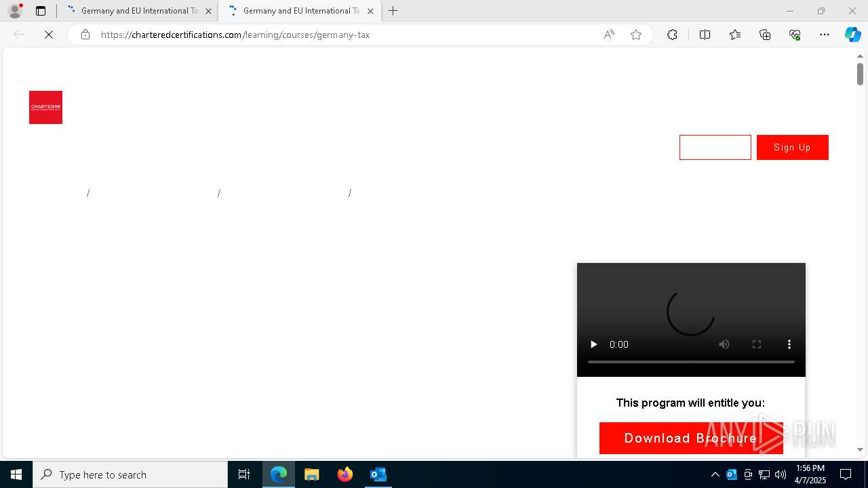
Task: Launch Firefox from taskbar
Action: point(344,474)
